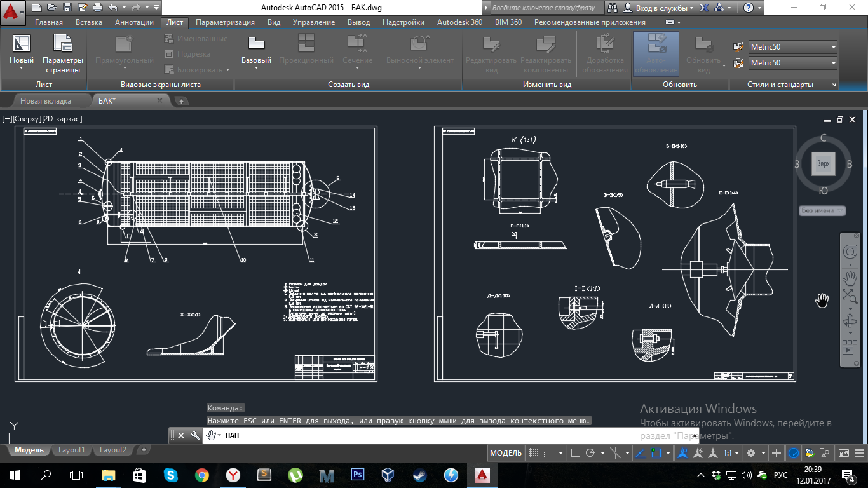Close the command line with the X icon
The width and height of the screenshot is (868, 488).
(x=181, y=435)
